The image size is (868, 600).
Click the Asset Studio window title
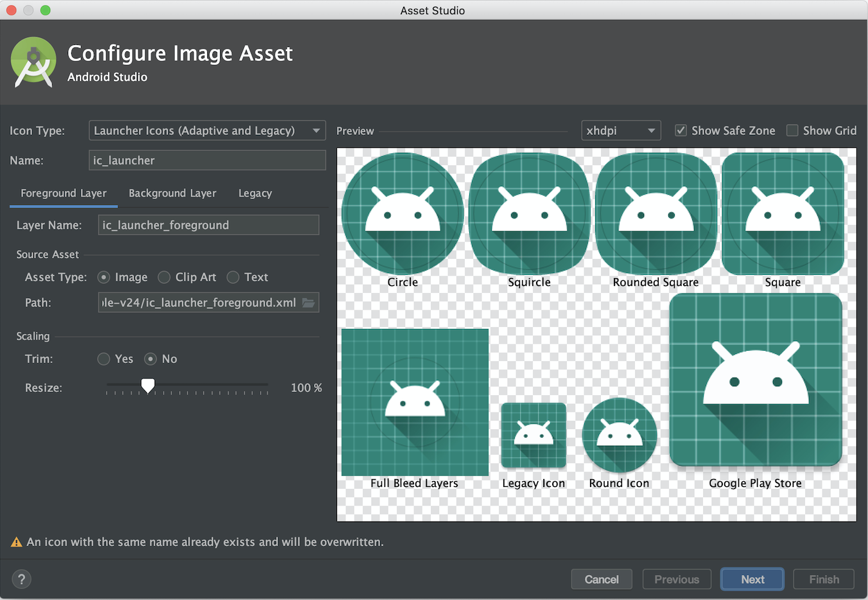[433, 10]
